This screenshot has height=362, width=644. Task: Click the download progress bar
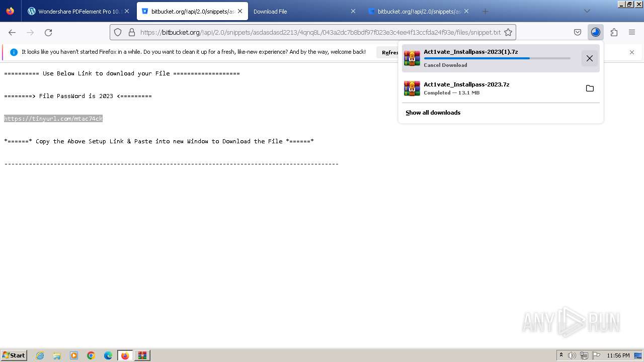tap(497, 58)
